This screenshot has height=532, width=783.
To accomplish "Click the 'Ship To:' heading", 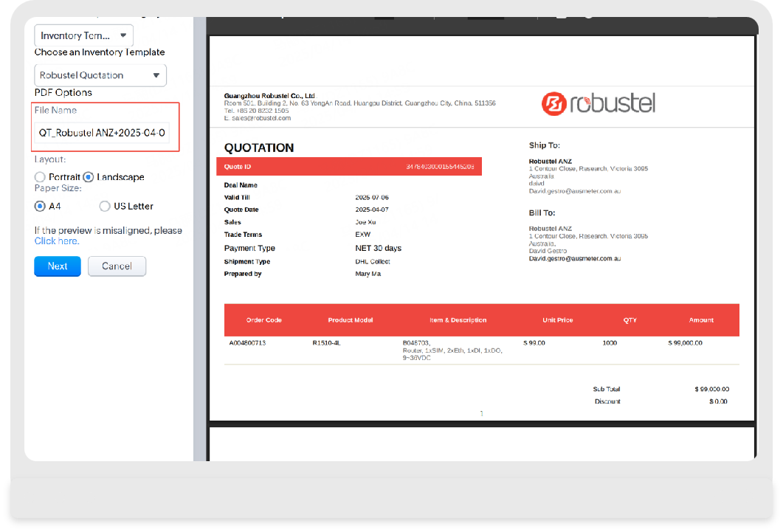I will [x=545, y=145].
